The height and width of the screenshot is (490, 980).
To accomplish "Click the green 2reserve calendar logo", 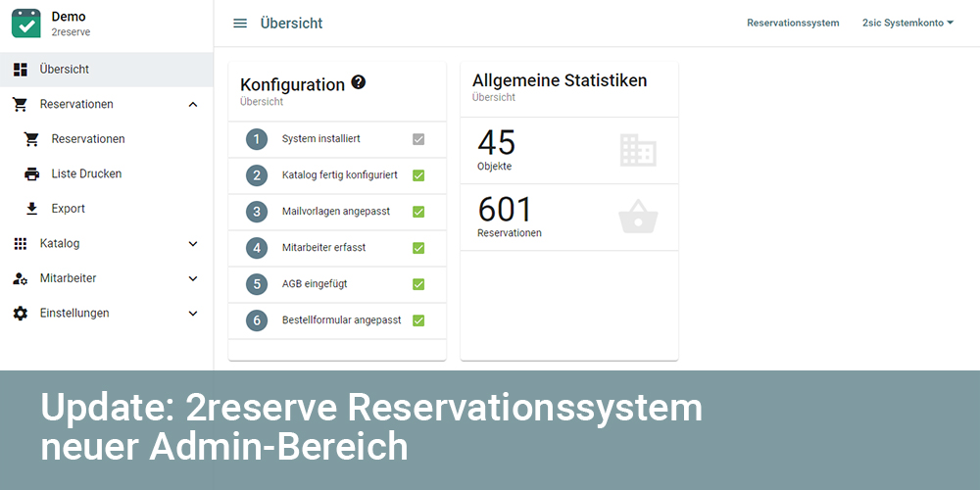I will click(x=26, y=24).
